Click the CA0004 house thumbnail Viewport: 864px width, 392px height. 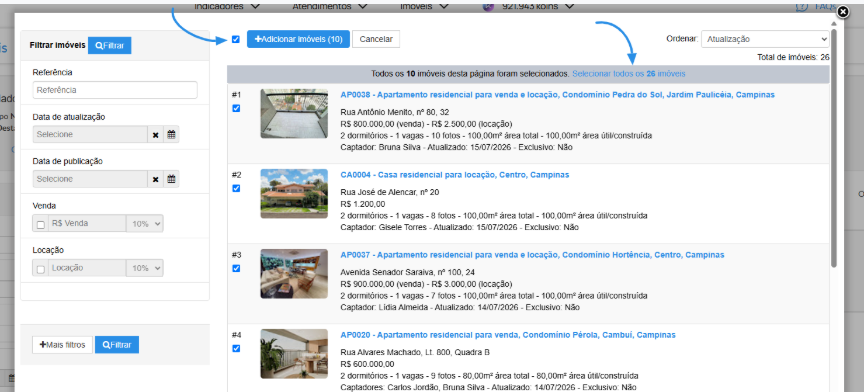click(x=294, y=194)
